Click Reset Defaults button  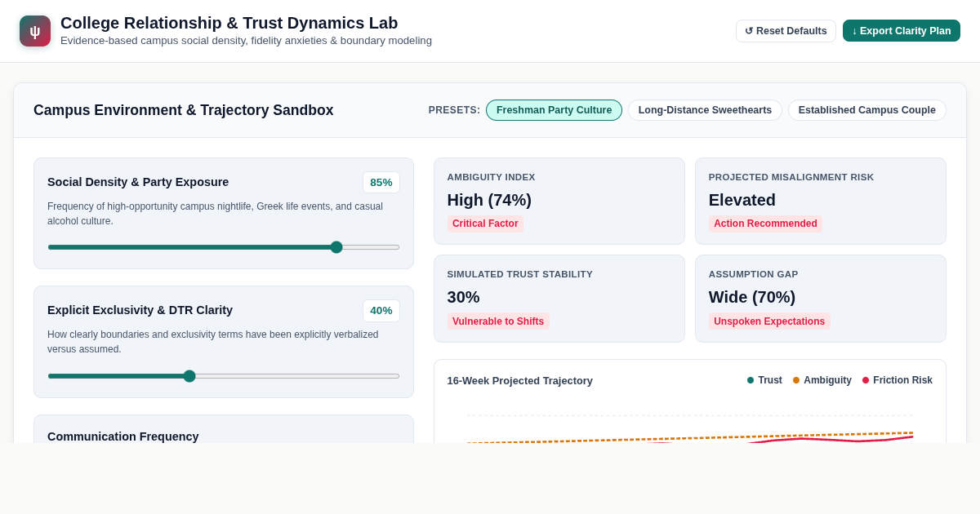point(786,31)
